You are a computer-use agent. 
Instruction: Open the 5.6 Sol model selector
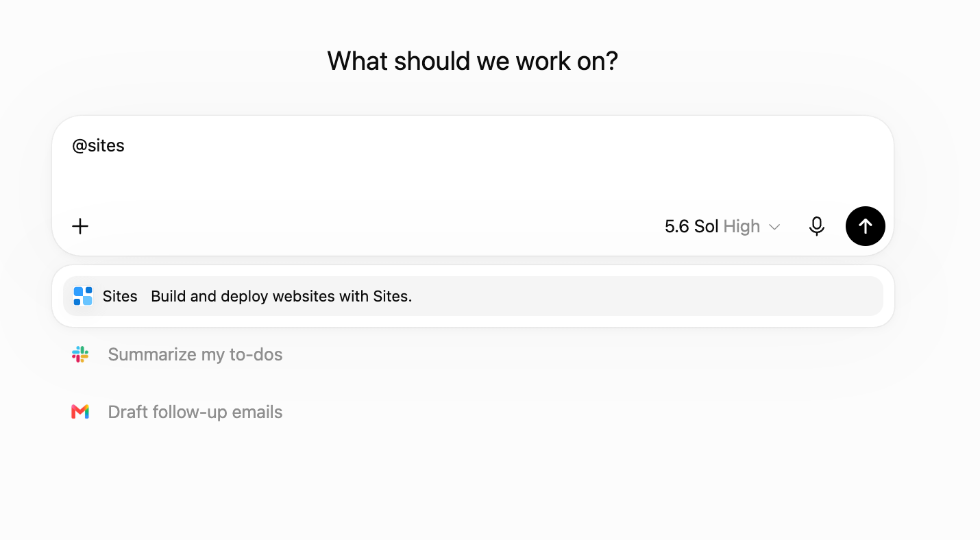point(691,226)
